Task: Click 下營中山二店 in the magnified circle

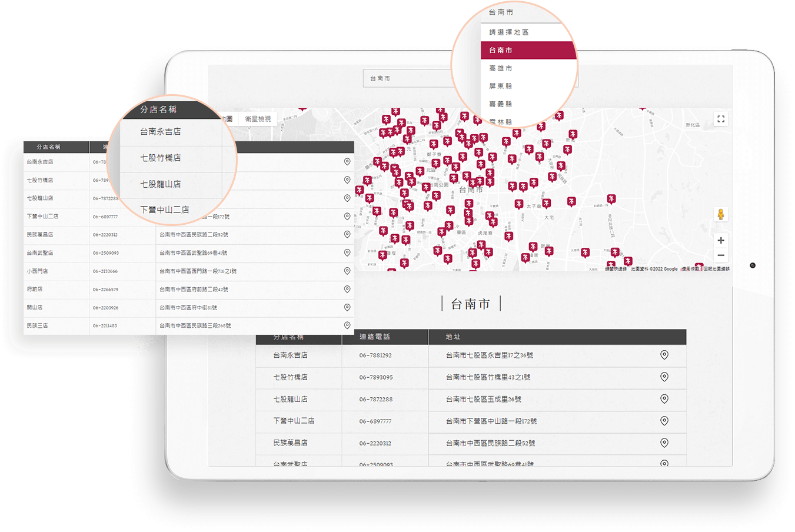Action: [x=164, y=210]
